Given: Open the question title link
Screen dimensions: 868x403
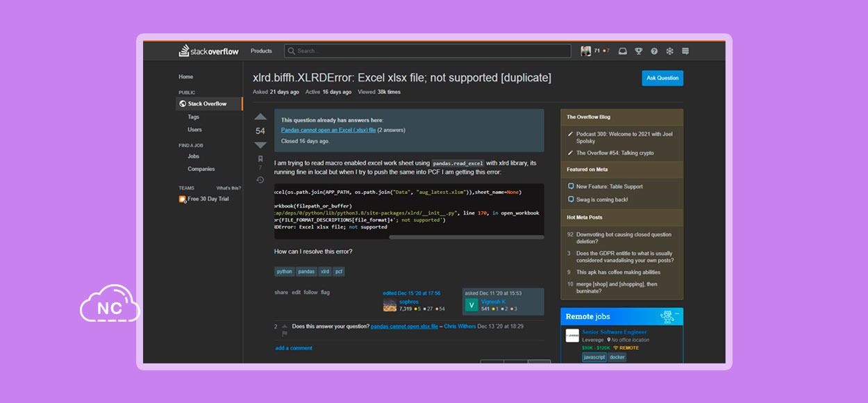Looking at the screenshot, I should point(401,77).
